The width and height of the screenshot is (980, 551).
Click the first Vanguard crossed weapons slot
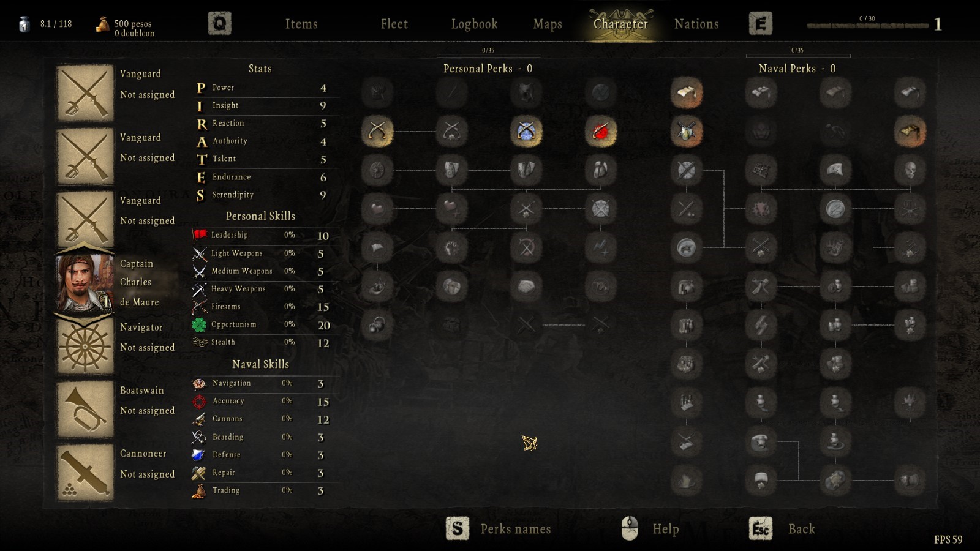pos(85,93)
